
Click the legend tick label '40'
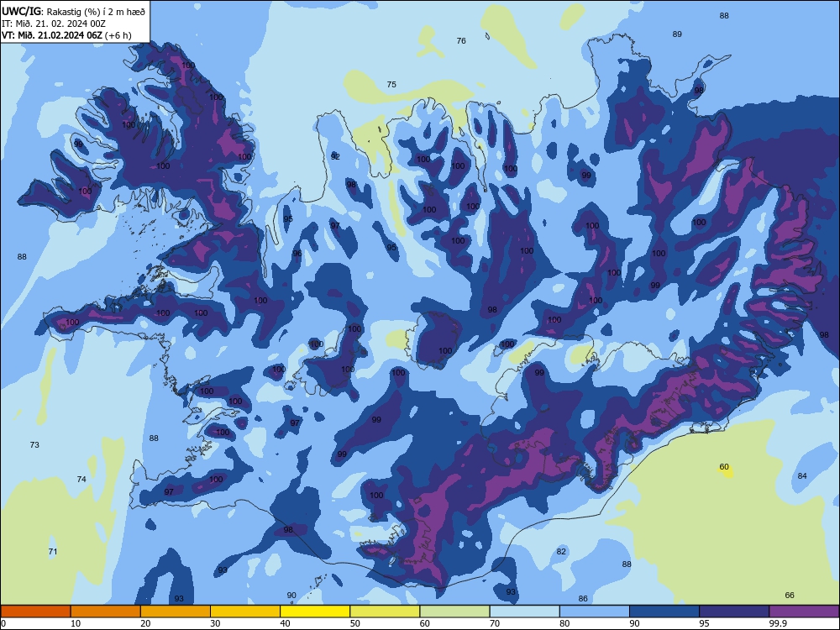tap(286, 623)
